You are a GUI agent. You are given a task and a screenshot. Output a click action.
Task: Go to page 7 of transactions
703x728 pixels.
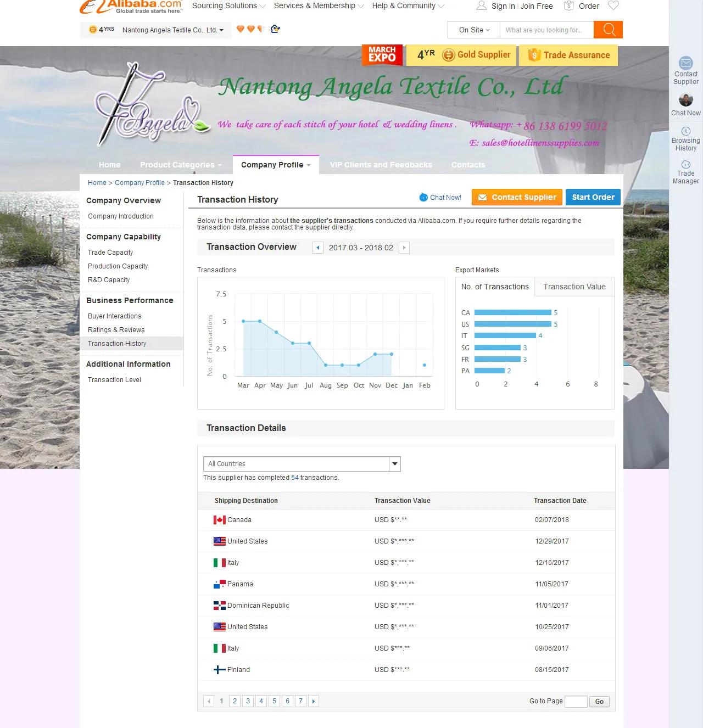[x=300, y=701]
